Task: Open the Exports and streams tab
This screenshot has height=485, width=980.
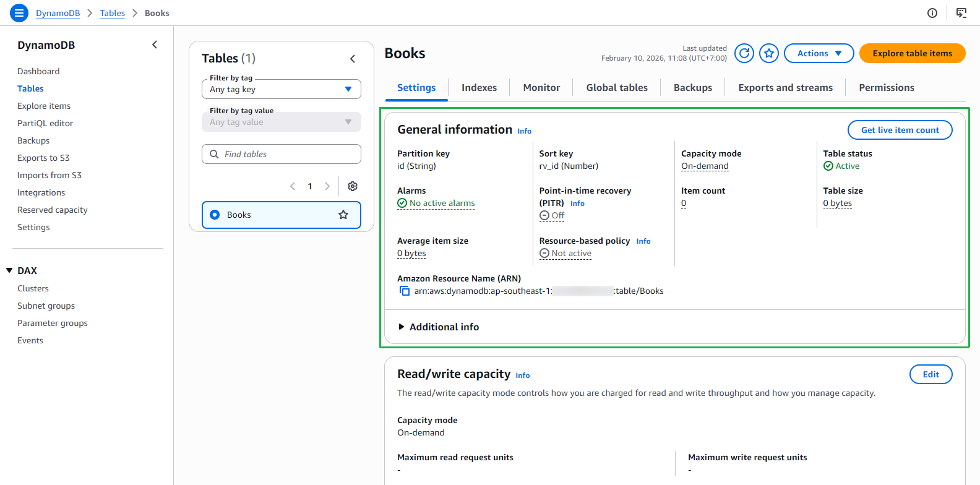Action: pyautogui.click(x=786, y=88)
